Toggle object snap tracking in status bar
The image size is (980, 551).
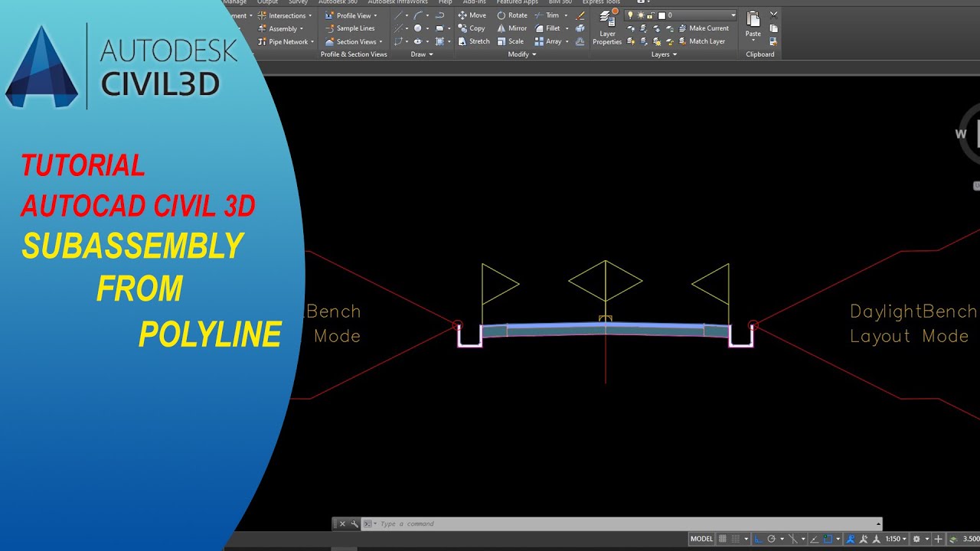click(815, 539)
